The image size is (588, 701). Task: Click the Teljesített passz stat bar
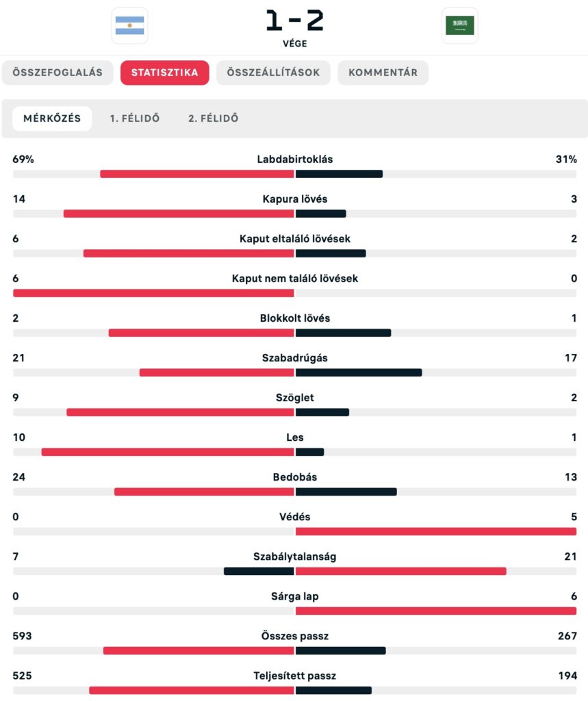click(x=294, y=690)
